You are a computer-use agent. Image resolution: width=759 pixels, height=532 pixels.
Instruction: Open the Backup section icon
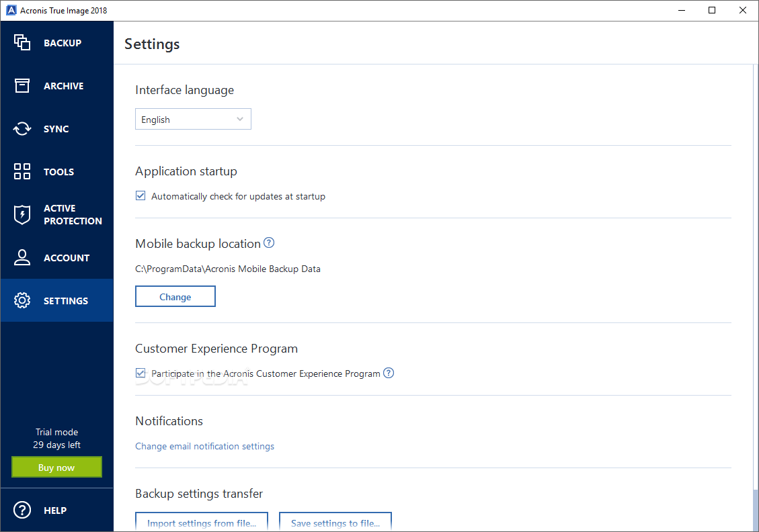click(22, 42)
